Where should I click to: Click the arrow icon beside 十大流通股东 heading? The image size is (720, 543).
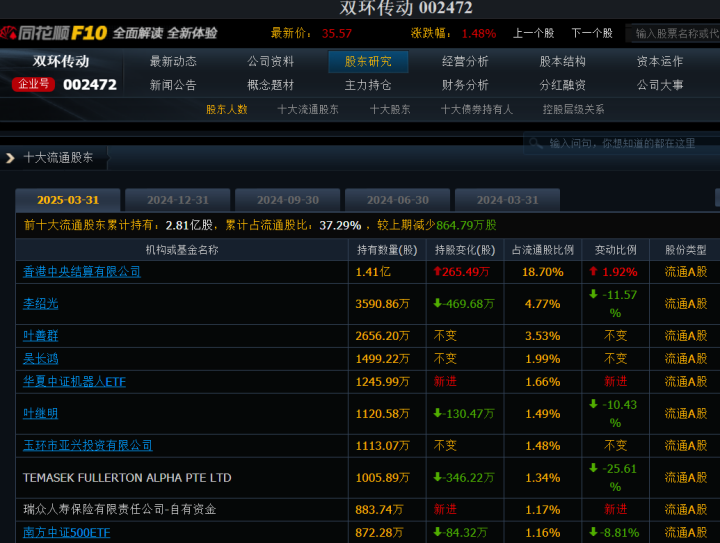[10, 158]
